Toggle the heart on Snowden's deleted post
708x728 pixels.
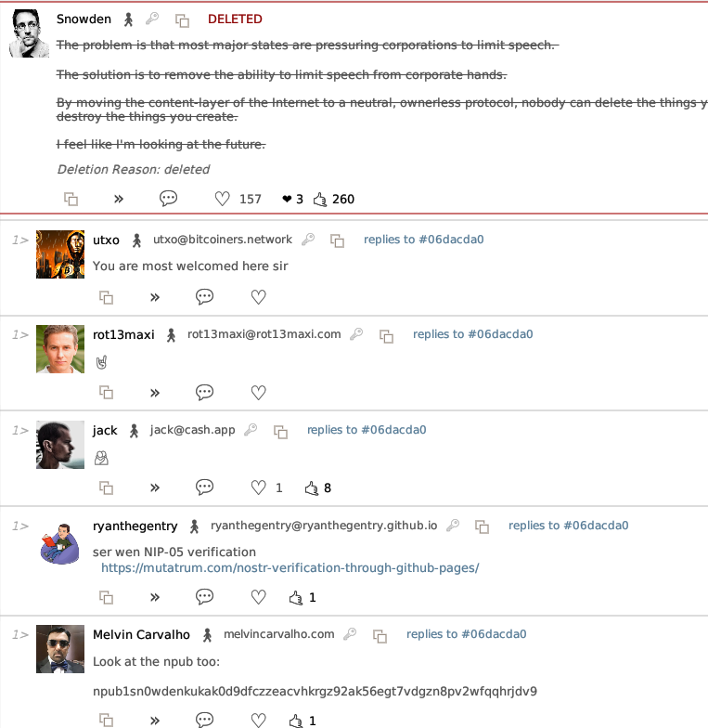[223, 199]
